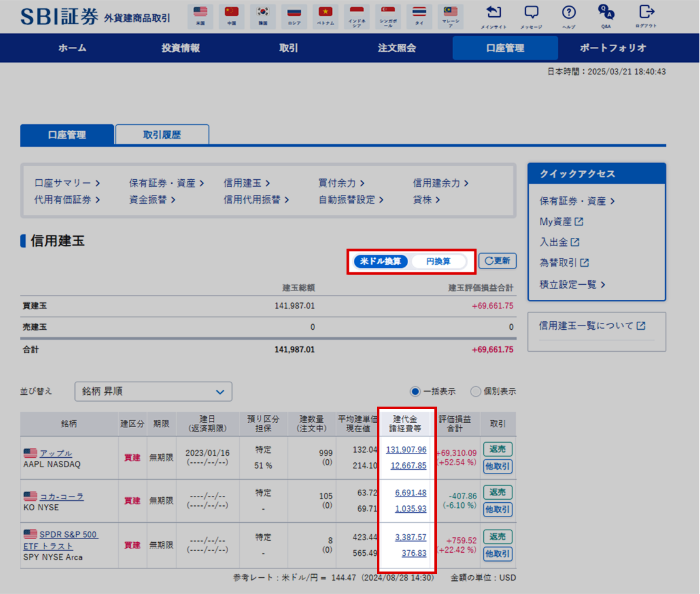Image resolution: width=700 pixels, height=594 pixels.
Task: Open 積立設定一覧 in Quick Access
Action: [x=572, y=284]
